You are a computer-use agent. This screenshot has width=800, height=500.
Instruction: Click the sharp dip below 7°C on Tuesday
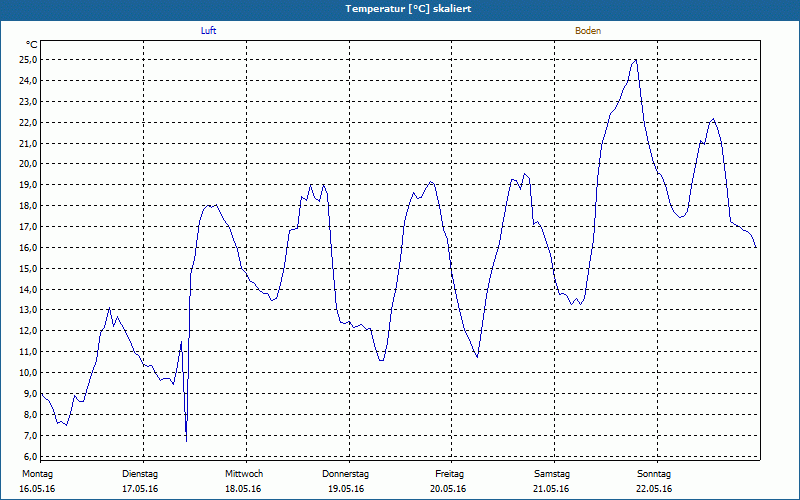point(187,440)
